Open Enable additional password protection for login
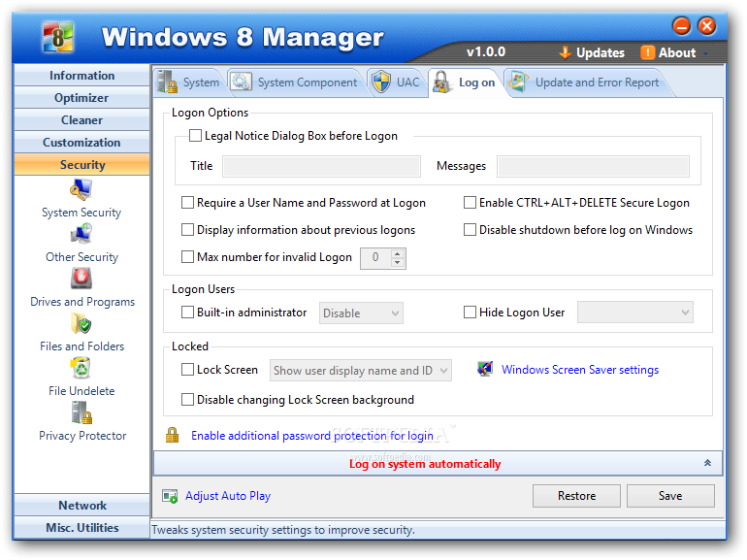 pyautogui.click(x=312, y=436)
